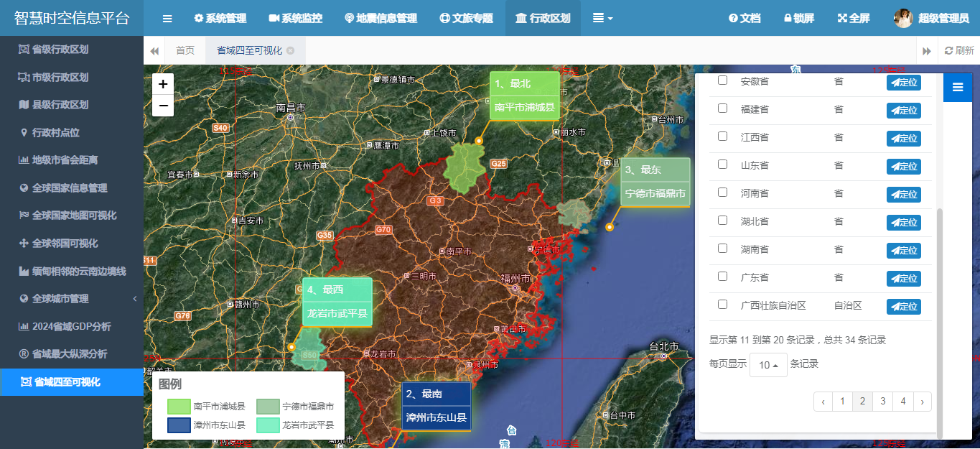
Task: Go to next page arrow in pagination
Action: pyautogui.click(x=923, y=402)
